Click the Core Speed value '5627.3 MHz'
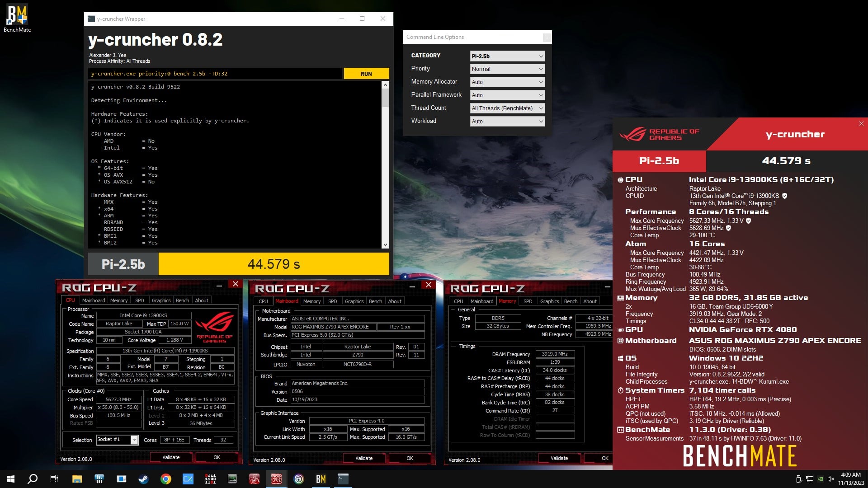 coord(118,399)
